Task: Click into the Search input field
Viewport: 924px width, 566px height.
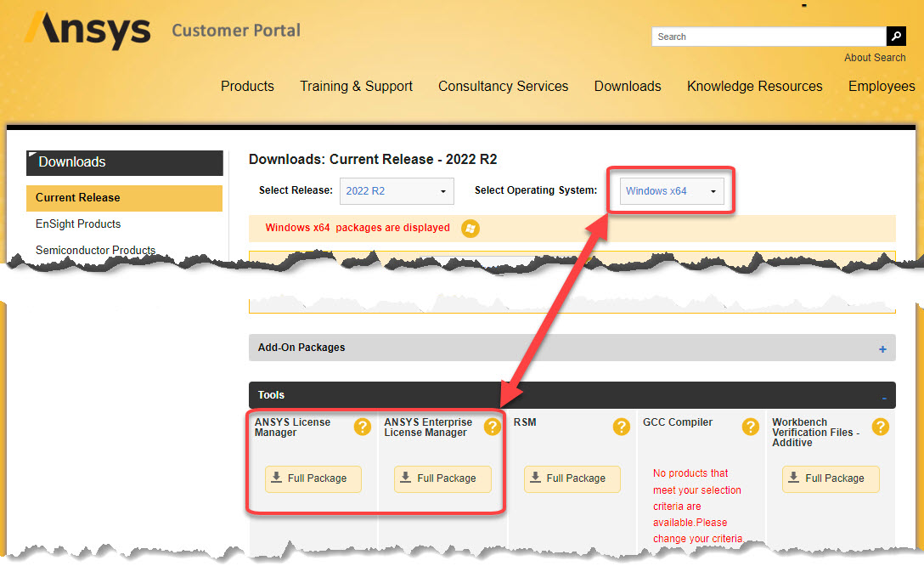Action: coord(769,37)
